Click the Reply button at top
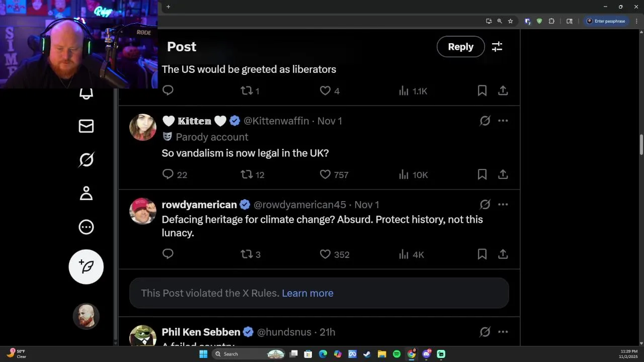 [x=460, y=47]
